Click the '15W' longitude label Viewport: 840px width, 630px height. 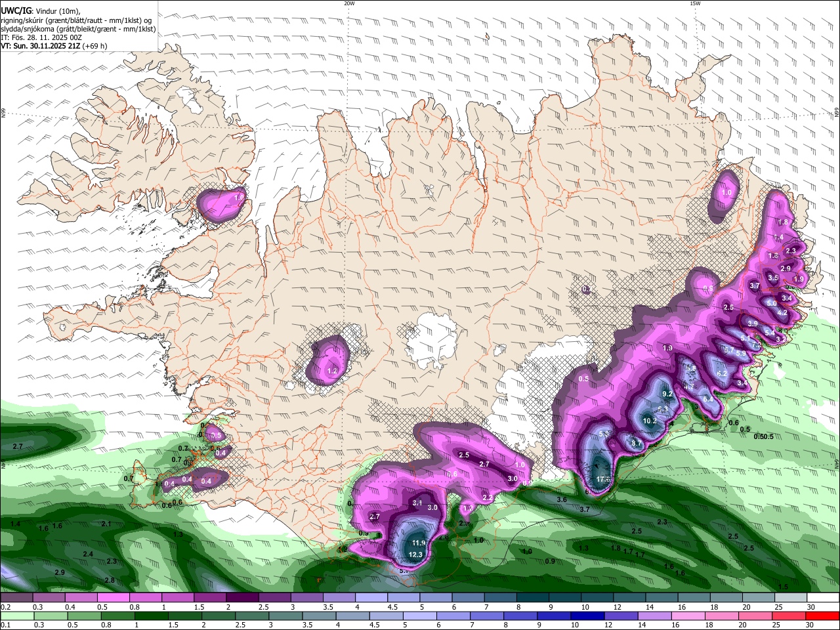coord(695,3)
